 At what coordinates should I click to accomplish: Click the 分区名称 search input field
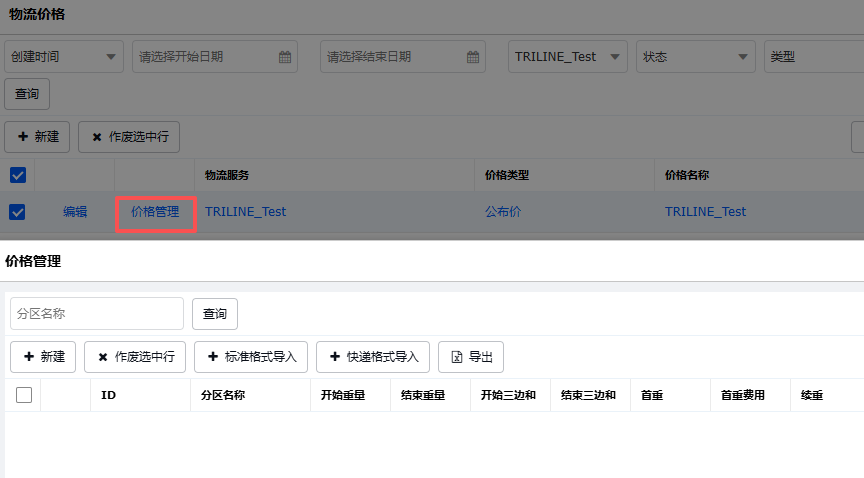point(97,314)
